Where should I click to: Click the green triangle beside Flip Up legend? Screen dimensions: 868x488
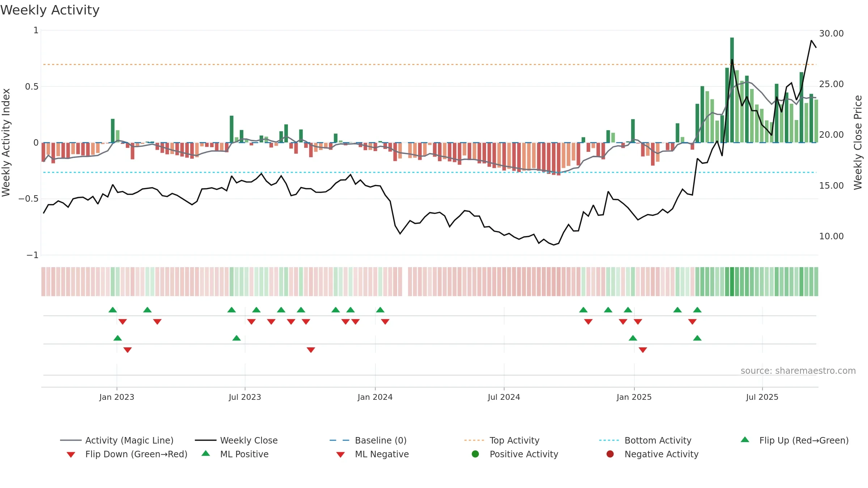pos(745,440)
